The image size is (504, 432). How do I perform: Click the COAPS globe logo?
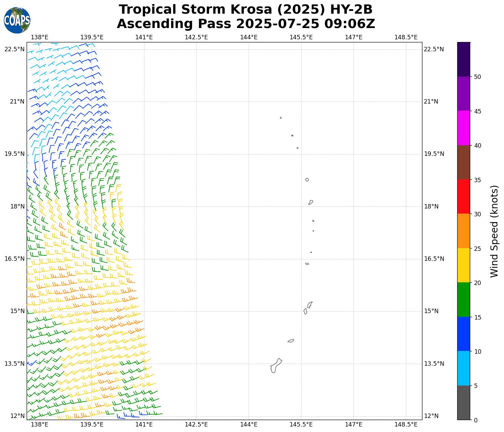(17, 21)
